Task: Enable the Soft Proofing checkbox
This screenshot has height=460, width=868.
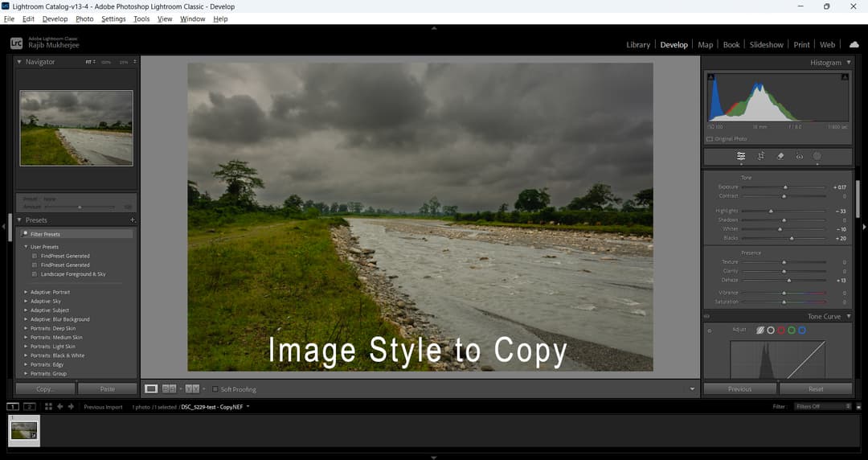Action: pyautogui.click(x=215, y=389)
